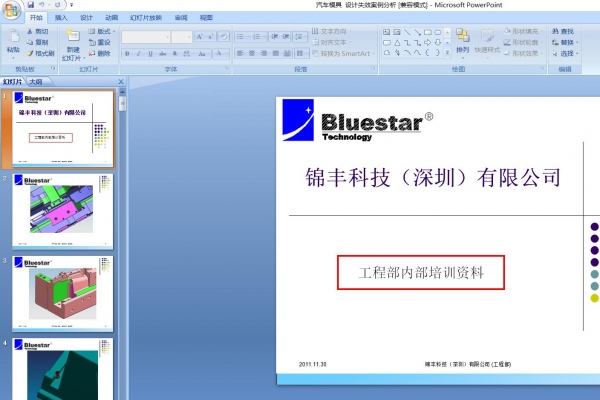
Task: Open the font size combo box
Action: pos(181,37)
